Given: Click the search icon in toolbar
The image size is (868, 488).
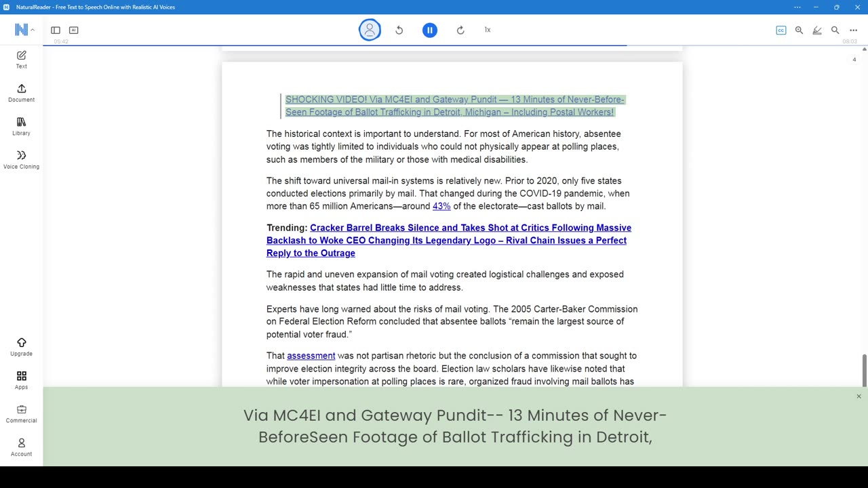Looking at the screenshot, I should [x=835, y=30].
